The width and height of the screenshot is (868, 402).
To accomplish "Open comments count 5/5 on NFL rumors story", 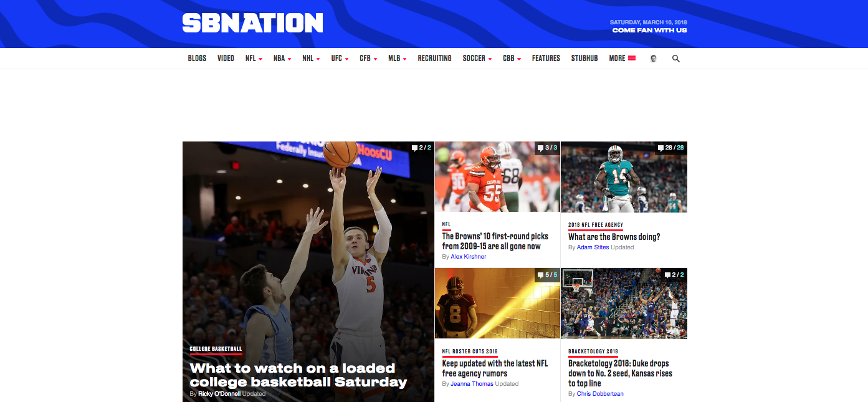I will [x=547, y=274].
